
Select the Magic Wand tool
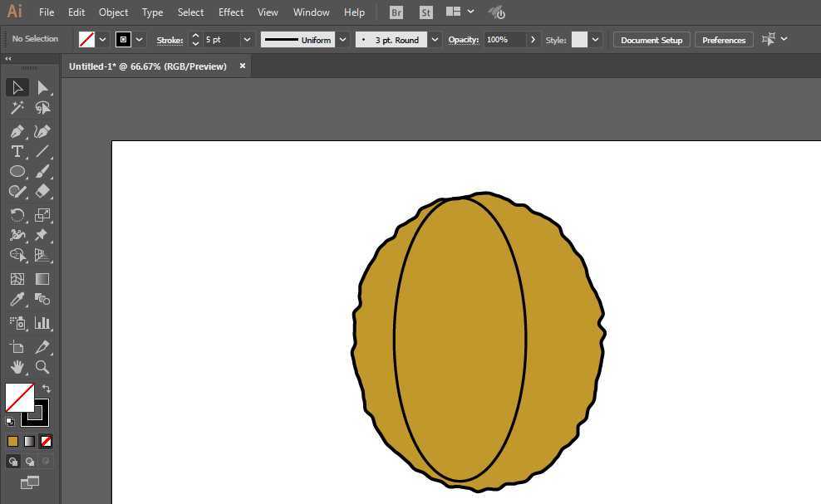tap(17, 108)
